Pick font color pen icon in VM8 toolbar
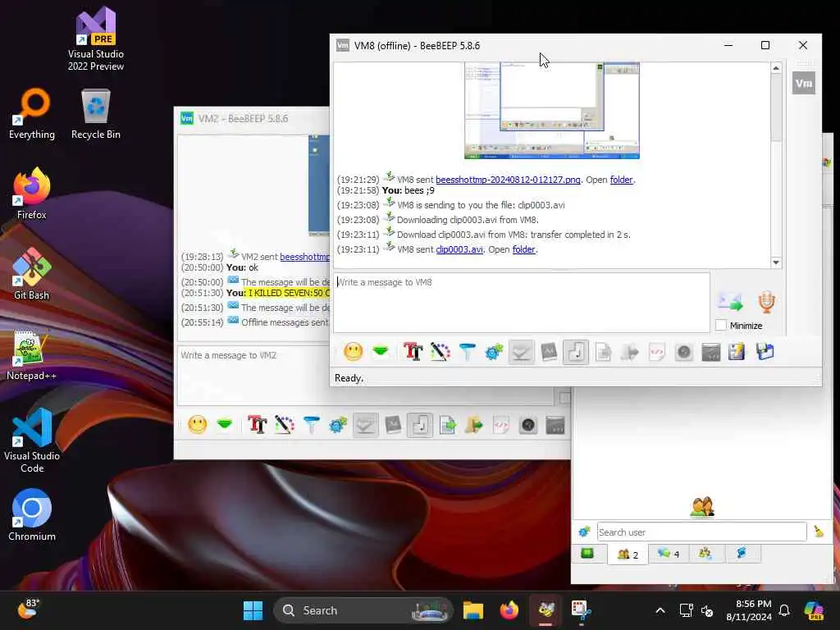The image size is (840, 630). (440, 352)
